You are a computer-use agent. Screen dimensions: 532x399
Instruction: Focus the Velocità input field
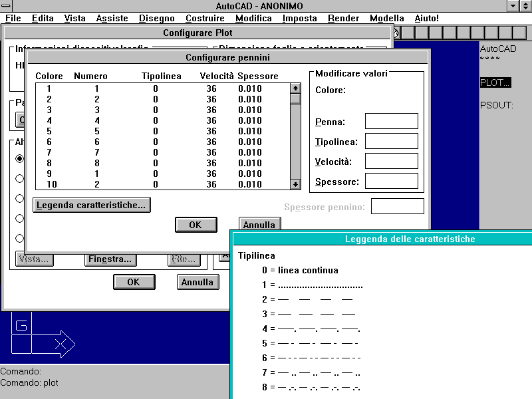tap(392, 161)
